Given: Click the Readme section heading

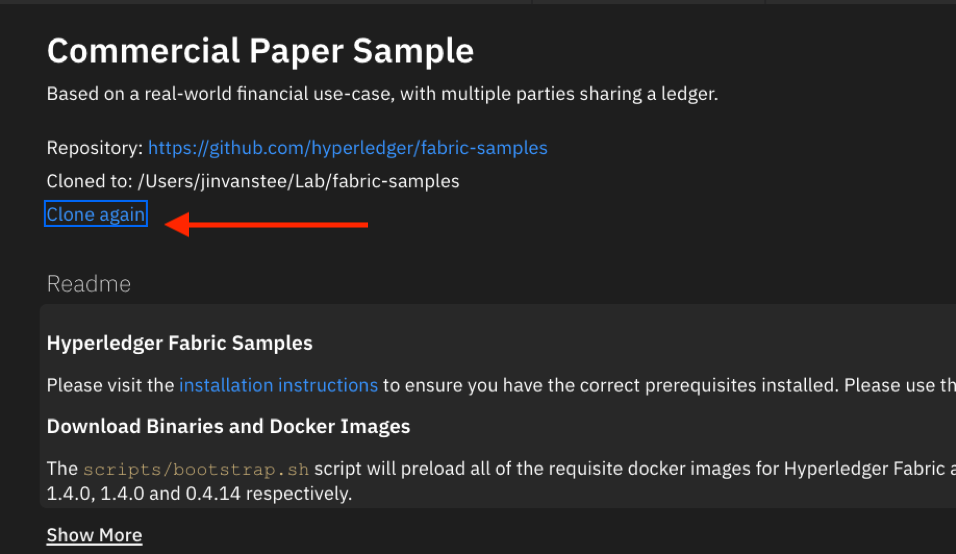Looking at the screenshot, I should [89, 284].
